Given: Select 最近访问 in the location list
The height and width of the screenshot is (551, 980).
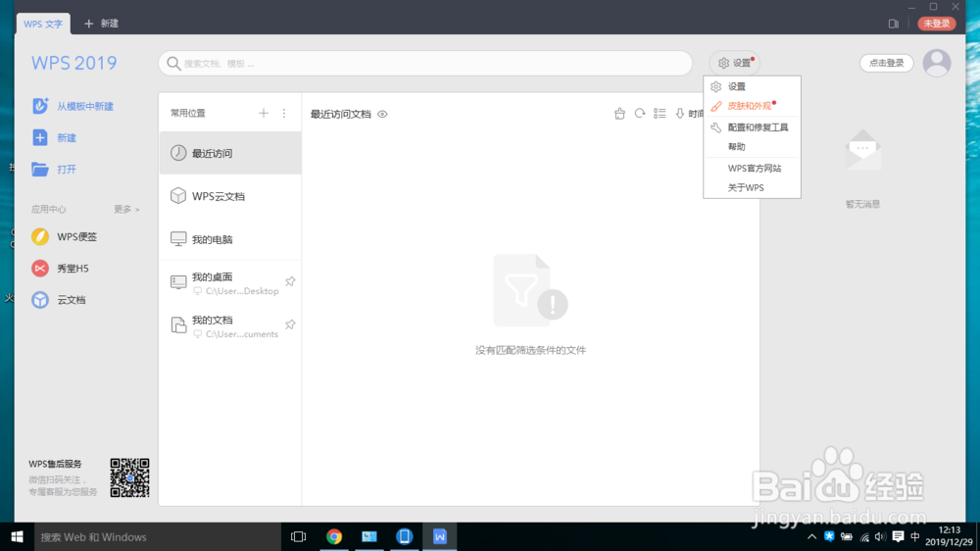Looking at the screenshot, I should 230,153.
